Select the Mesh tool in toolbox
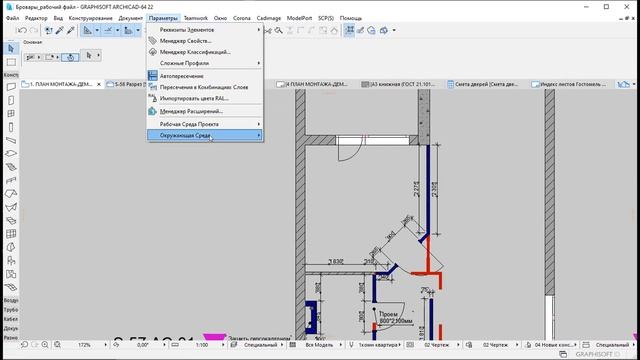640x360 pixels. [x=11, y=287]
